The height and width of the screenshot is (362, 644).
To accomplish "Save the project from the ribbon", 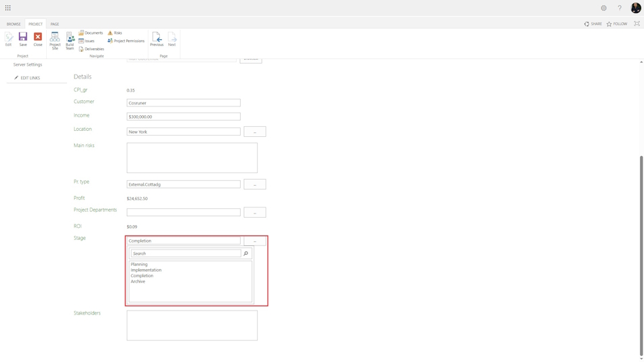I will coord(23,39).
